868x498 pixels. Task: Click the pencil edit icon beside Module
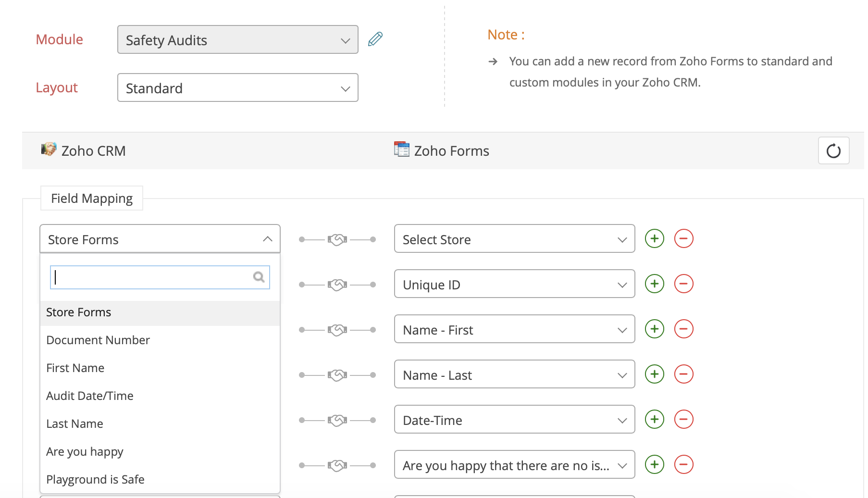[375, 39]
